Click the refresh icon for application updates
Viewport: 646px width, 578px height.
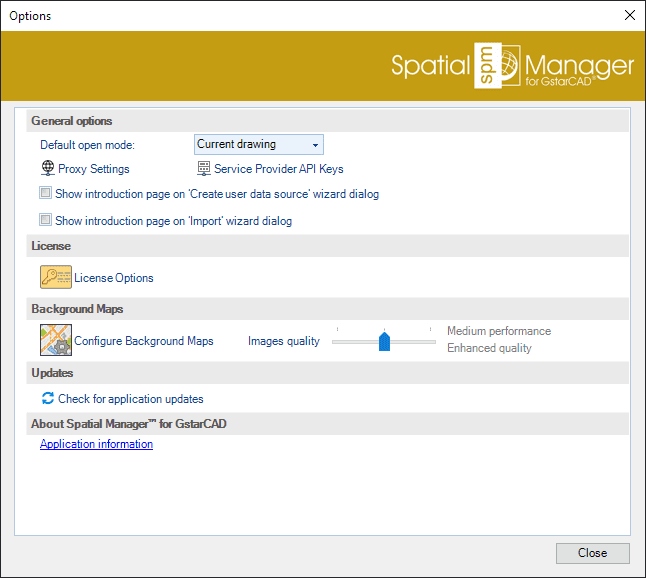[x=47, y=398]
